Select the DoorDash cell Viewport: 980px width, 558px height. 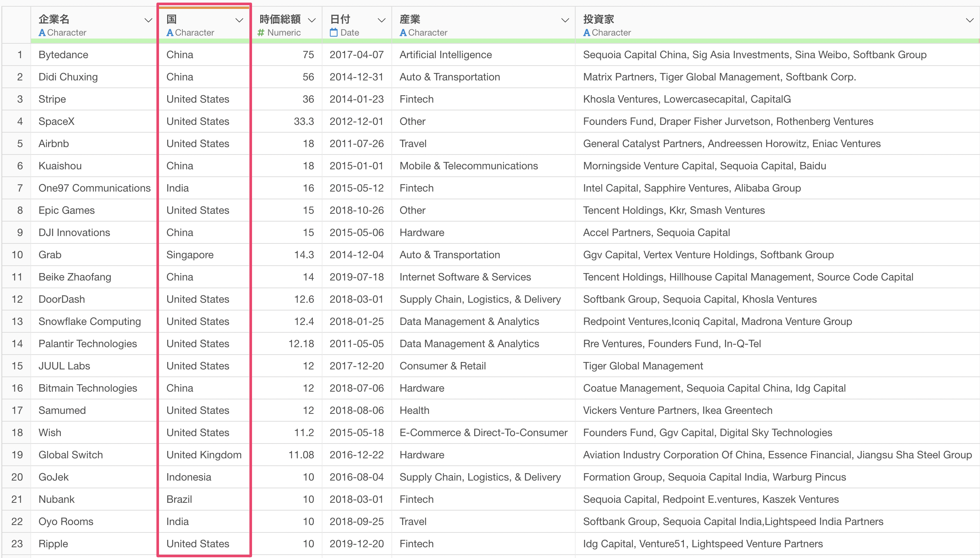pos(94,299)
